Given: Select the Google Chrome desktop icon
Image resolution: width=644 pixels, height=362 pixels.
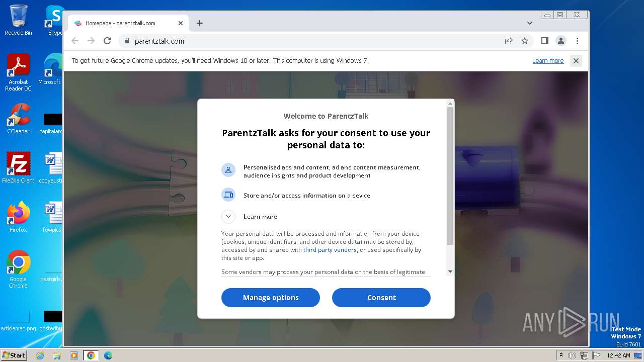Looking at the screenshot, I should pyautogui.click(x=18, y=269).
